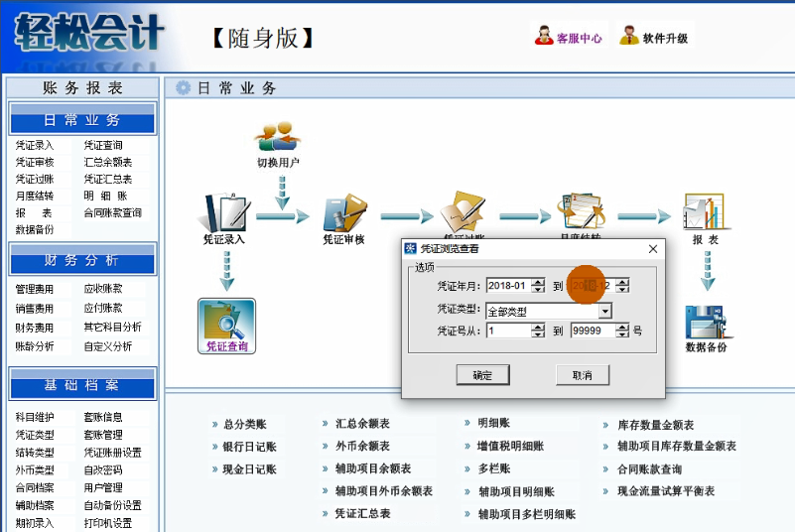Open 凭证审核 in the sidebar

pyautogui.click(x=35, y=163)
